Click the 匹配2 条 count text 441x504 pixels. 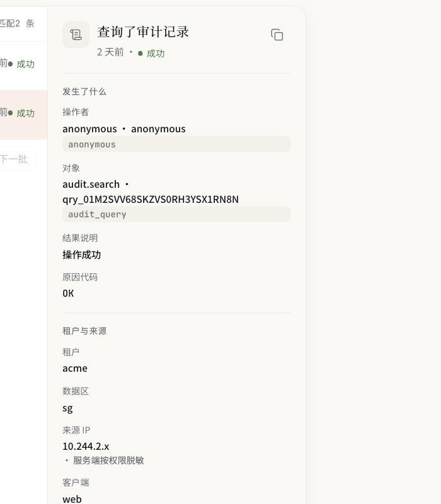pyautogui.click(x=17, y=23)
